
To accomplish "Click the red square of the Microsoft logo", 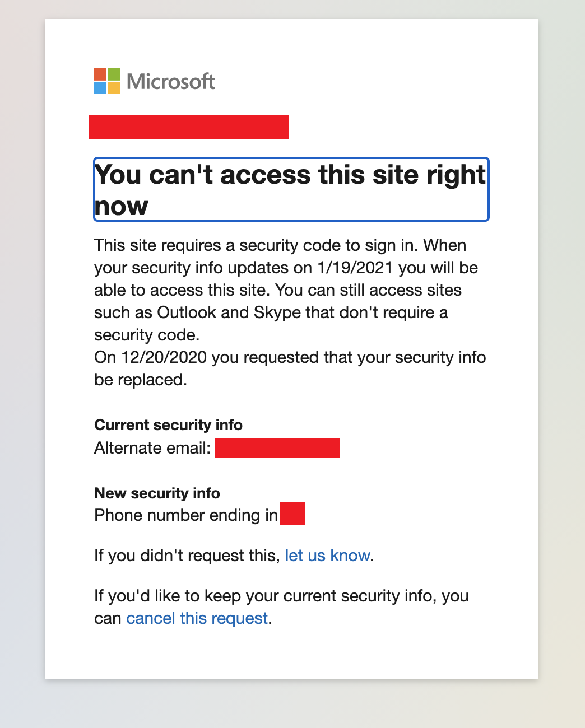I will (100, 74).
